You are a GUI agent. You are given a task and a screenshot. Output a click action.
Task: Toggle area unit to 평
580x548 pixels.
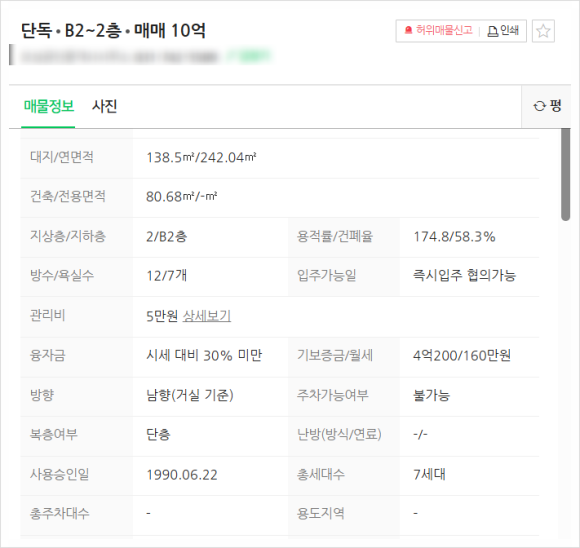(x=546, y=106)
